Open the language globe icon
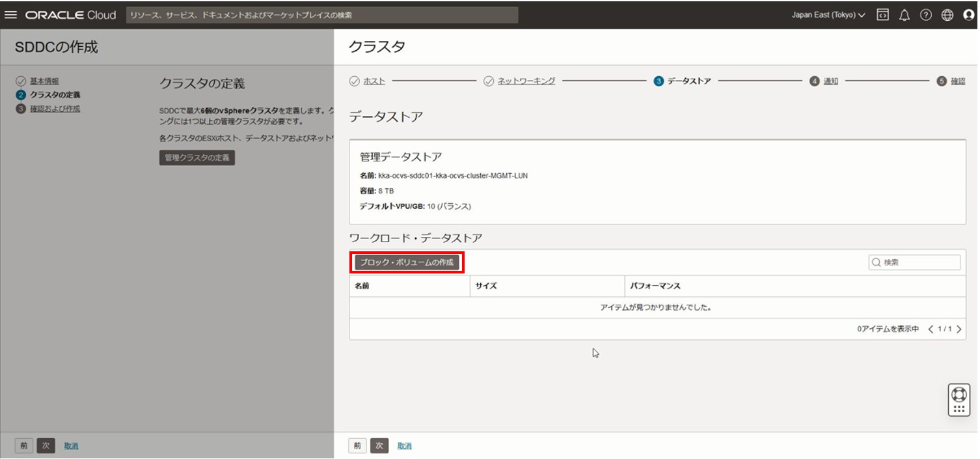The width and height of the screenshot is (980, 459). tap(947, 15)
